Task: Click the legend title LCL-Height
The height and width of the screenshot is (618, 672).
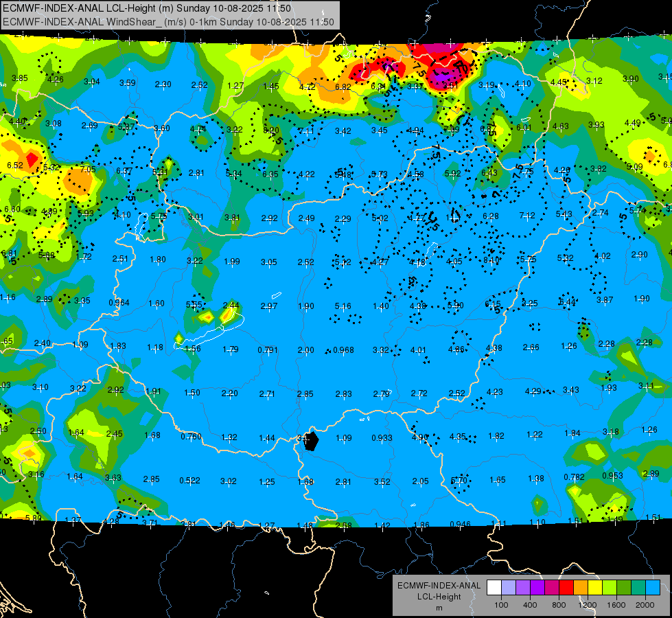Action: pyautogui.click(x=439, y=597)
